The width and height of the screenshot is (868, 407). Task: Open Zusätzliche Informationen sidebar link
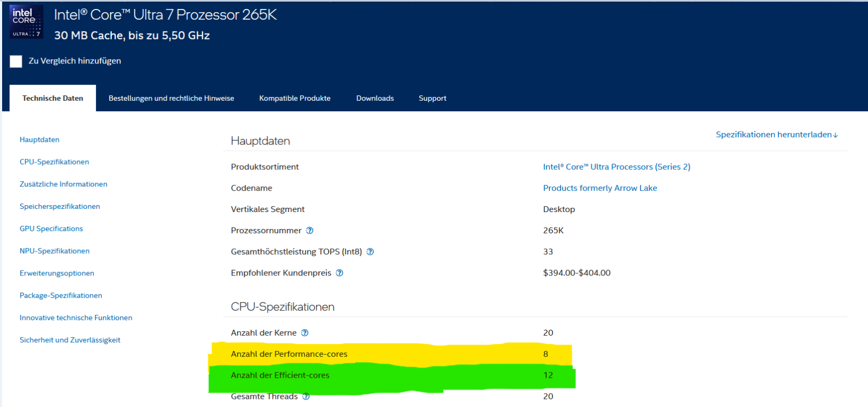pyautogui.click(x=63, y=184)
